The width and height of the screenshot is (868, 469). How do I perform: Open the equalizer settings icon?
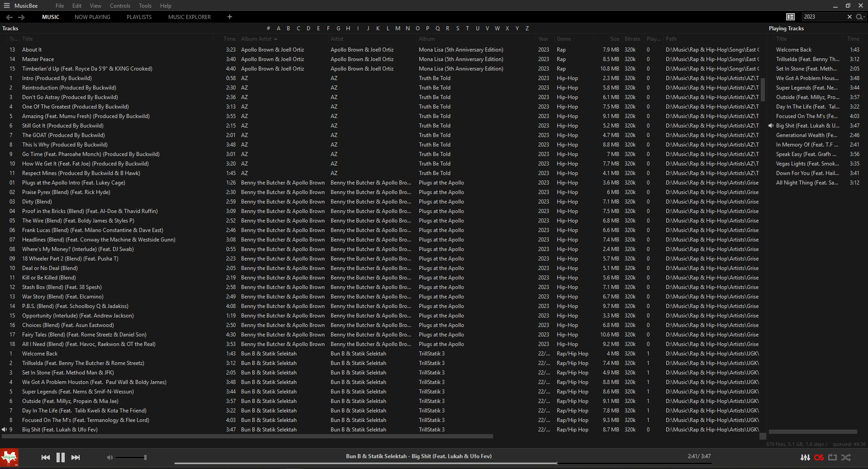pyautogui.click(x=805, y=457)
